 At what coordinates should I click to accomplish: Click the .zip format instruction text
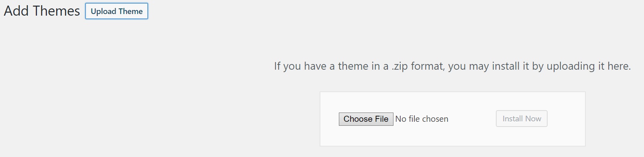point(452,66)
